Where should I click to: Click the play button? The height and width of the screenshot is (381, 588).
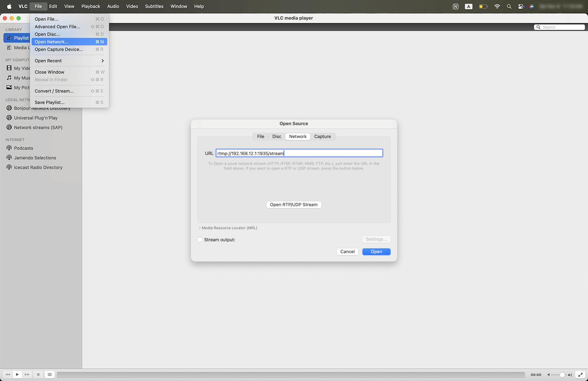point(17,375)
